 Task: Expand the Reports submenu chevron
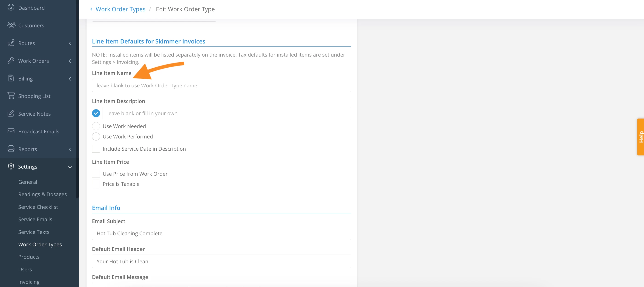(70, 149)
